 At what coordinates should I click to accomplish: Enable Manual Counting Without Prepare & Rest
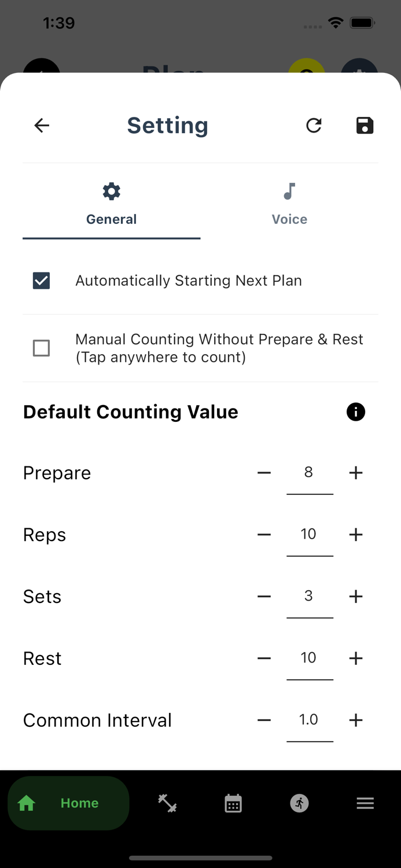tap(41, 348)
